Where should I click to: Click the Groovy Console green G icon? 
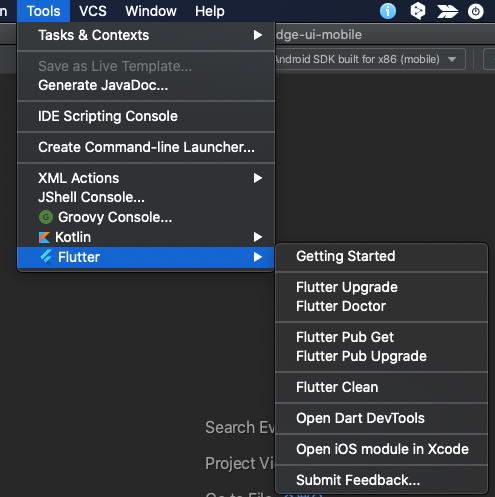coord(46,217)
